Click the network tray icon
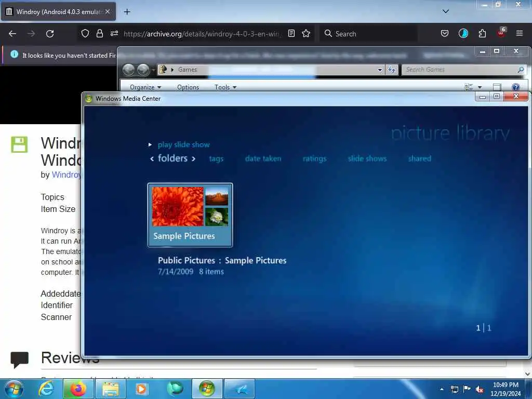532x399 pixels. point(454,389)
